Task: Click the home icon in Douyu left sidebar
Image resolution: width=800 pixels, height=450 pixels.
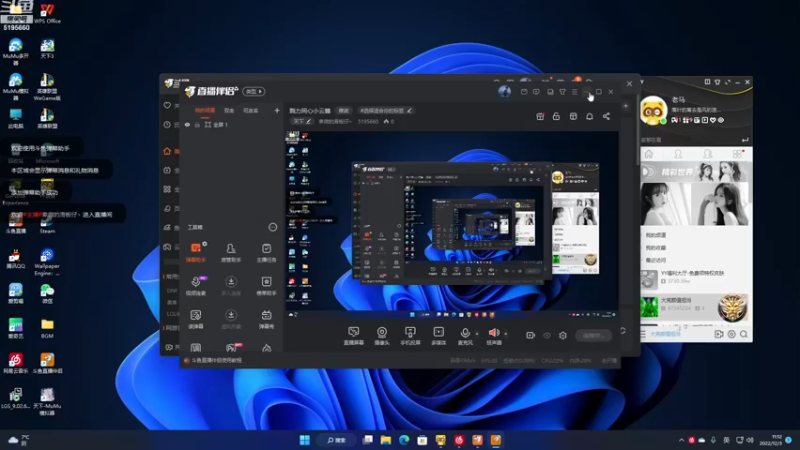Action: pyautogui.click(x=167, y=151)
